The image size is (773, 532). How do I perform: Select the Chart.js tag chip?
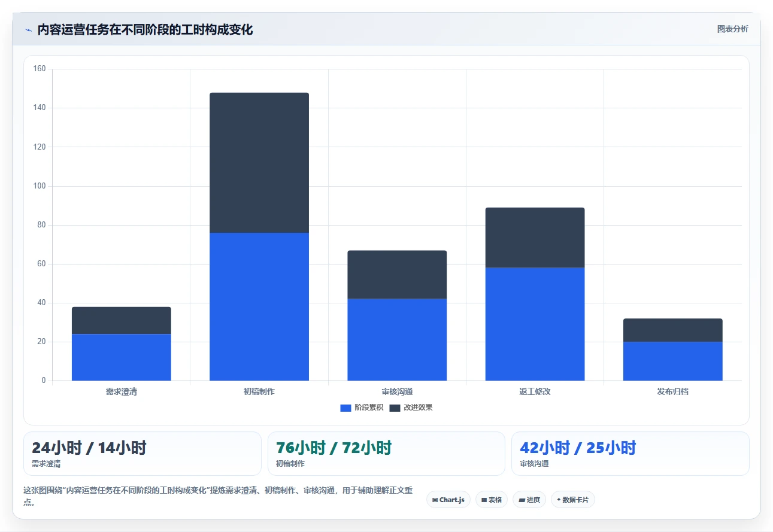[x=448, y=500]
